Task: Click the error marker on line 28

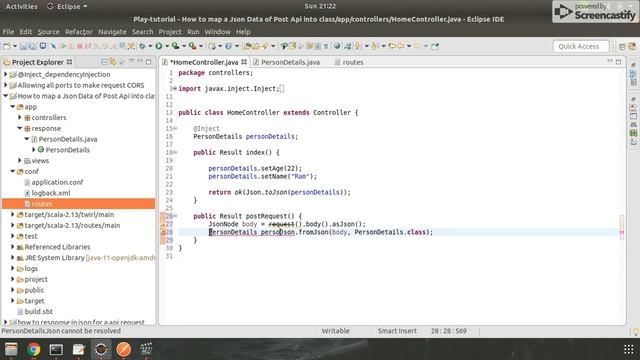Action: [163, 232]
